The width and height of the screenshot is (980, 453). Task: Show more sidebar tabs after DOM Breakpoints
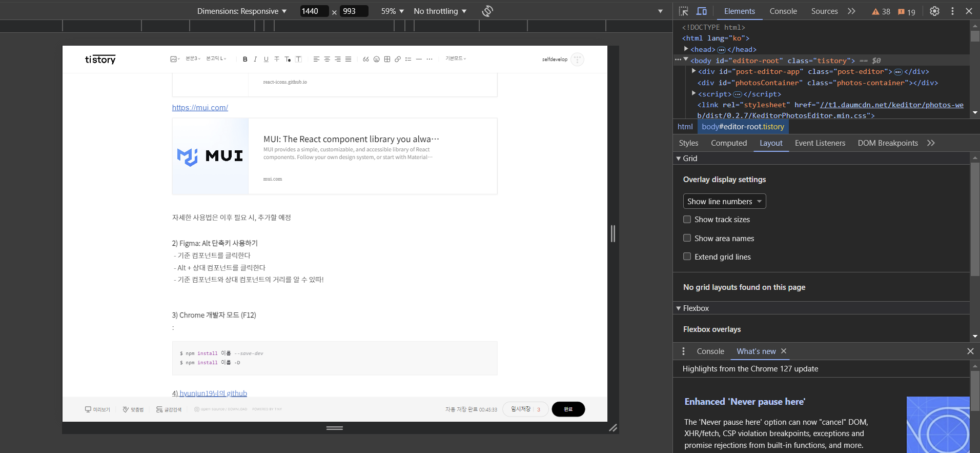pyautogui.click(x=931, y=143)
